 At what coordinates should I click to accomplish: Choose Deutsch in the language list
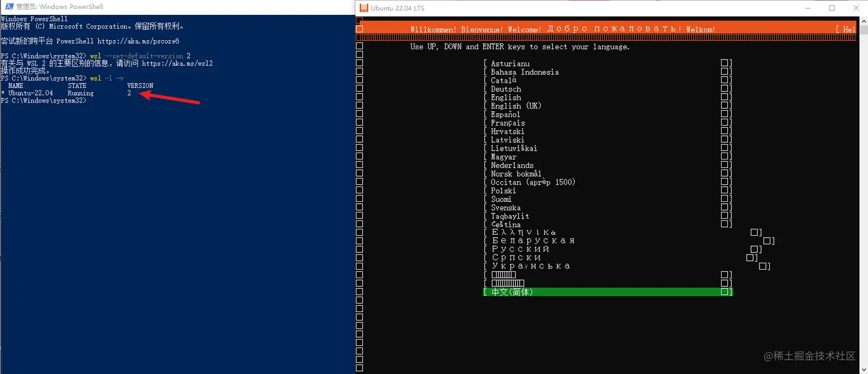(x=608, y=89)
